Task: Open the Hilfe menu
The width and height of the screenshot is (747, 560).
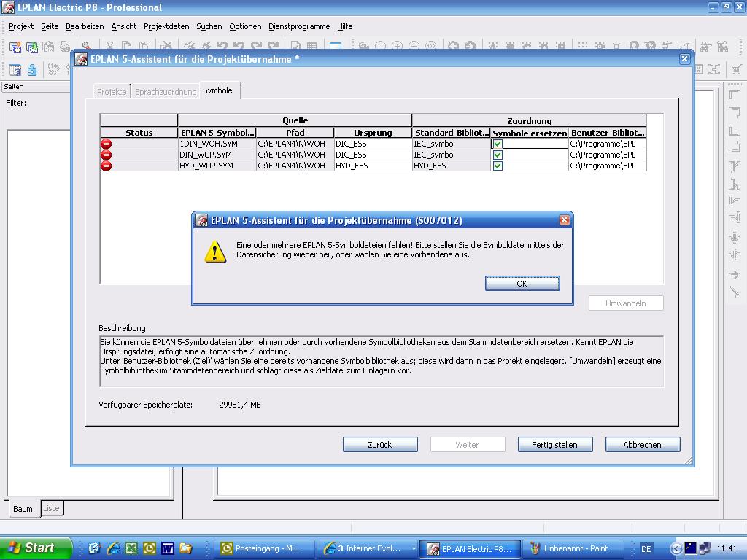Action: (345, 26)
